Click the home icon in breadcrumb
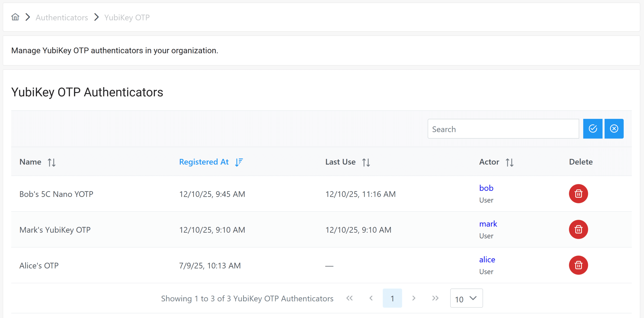 (15, 17)
